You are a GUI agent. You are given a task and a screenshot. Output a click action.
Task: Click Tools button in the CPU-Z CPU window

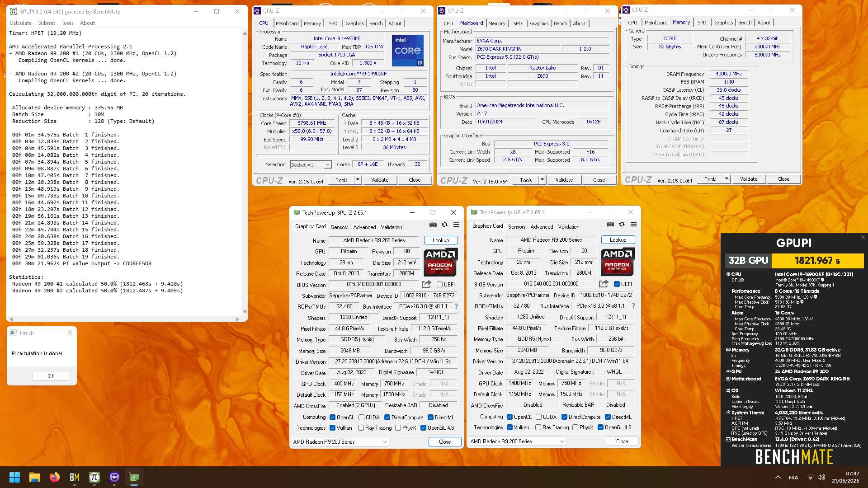[341, 180]
